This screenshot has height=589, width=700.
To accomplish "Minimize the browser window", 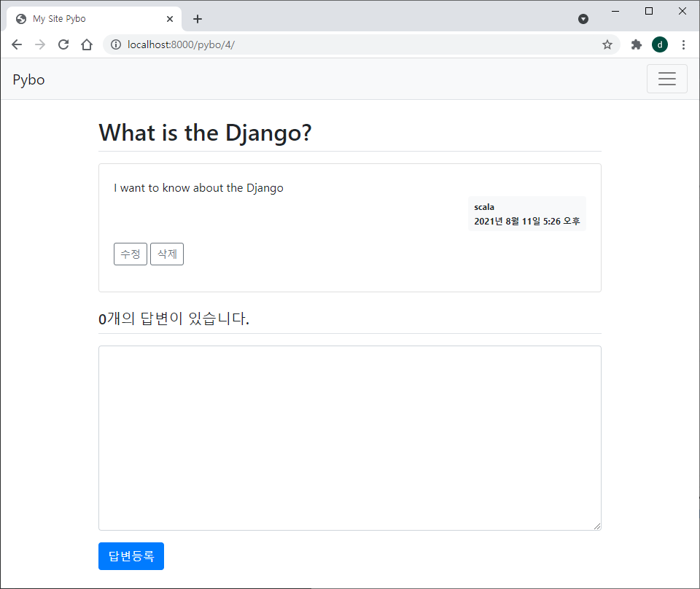I will tap(615, 11).
